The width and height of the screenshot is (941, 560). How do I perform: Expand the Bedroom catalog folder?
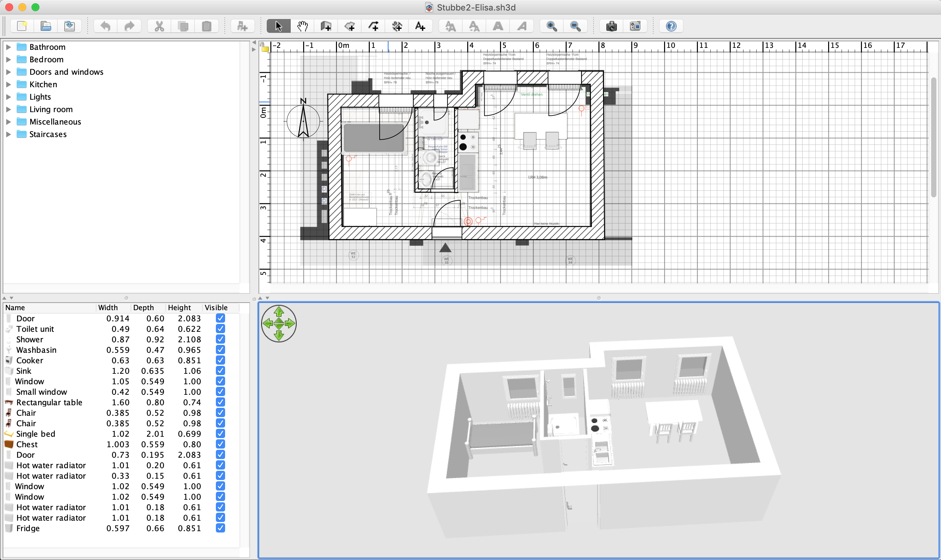tap(8, 59)
